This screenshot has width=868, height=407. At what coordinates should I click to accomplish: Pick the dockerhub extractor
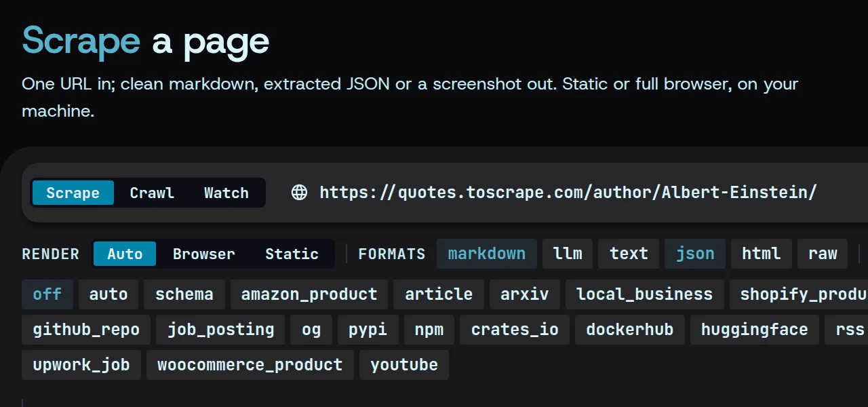click(x=630, y=330)
